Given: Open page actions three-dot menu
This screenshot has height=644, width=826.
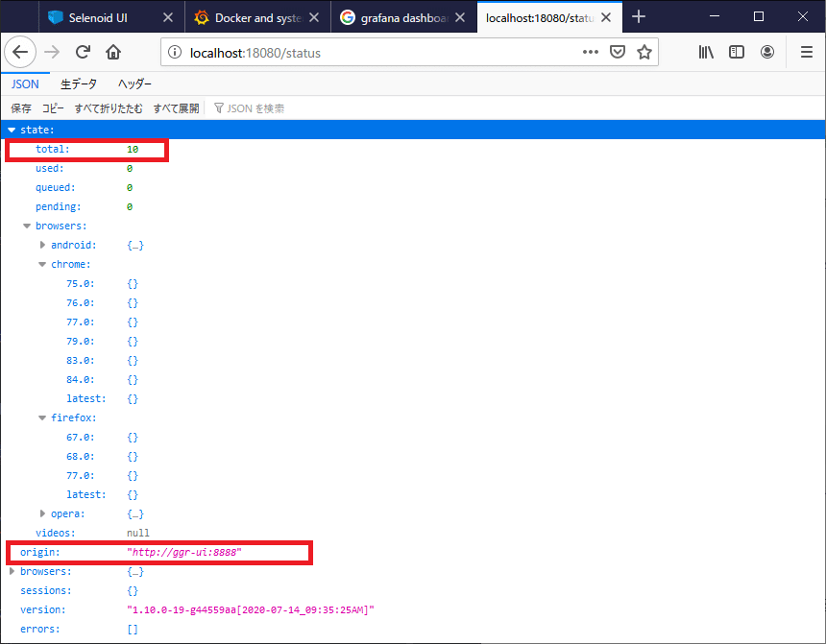Looking at the screenshot, I should pyautogui.click(x=591, y=52).
